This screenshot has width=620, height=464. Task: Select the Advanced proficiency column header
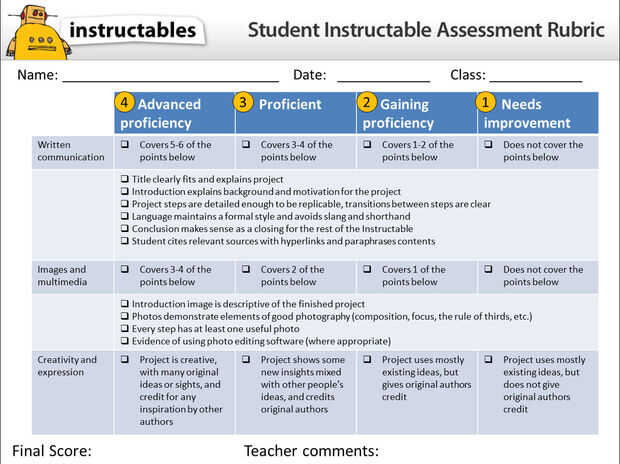pyautogui.click(x=175, y=113)
